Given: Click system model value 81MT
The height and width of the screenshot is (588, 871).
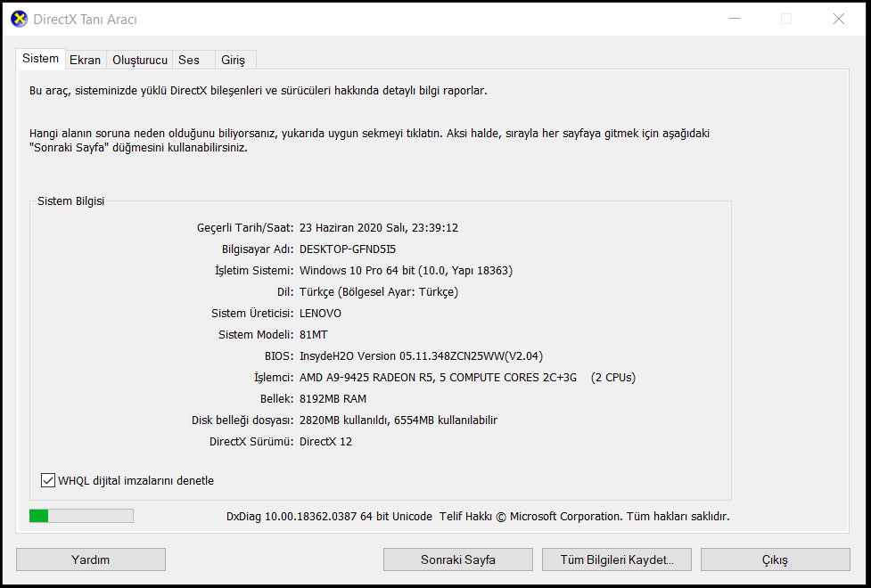Looking at the screenshot, I should 314,335.
